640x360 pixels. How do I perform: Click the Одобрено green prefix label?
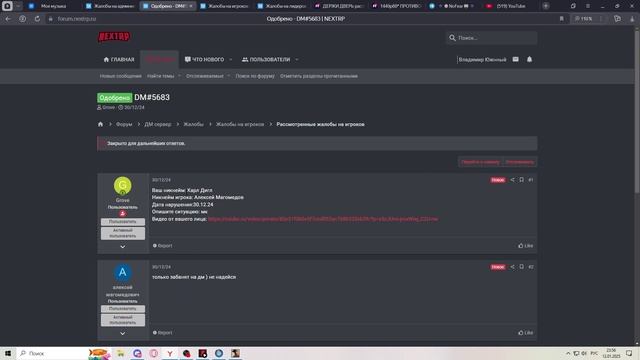tap(115, 98)
